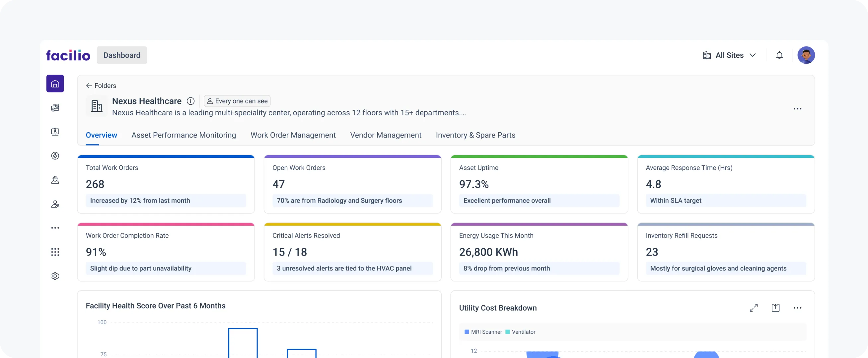Select the Home icon in the sidebar
868x358 pixels.
(55, 84)
